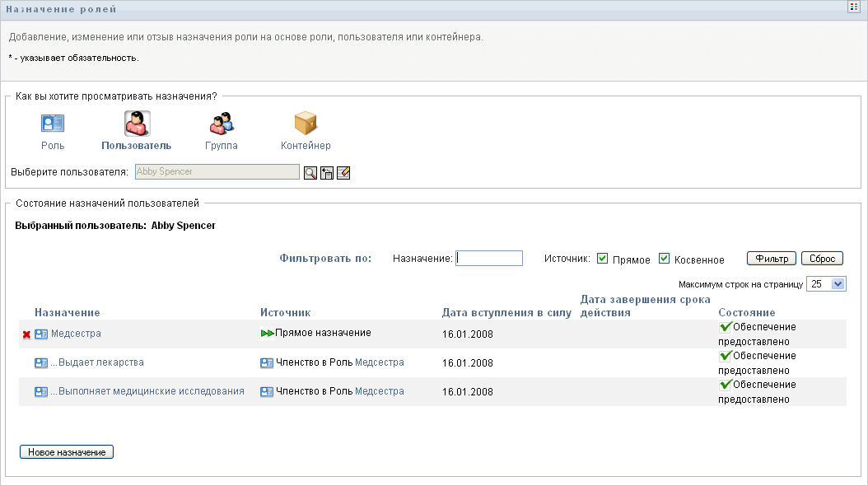Click the red X remove icon for Медсестра

click(26, 334)
